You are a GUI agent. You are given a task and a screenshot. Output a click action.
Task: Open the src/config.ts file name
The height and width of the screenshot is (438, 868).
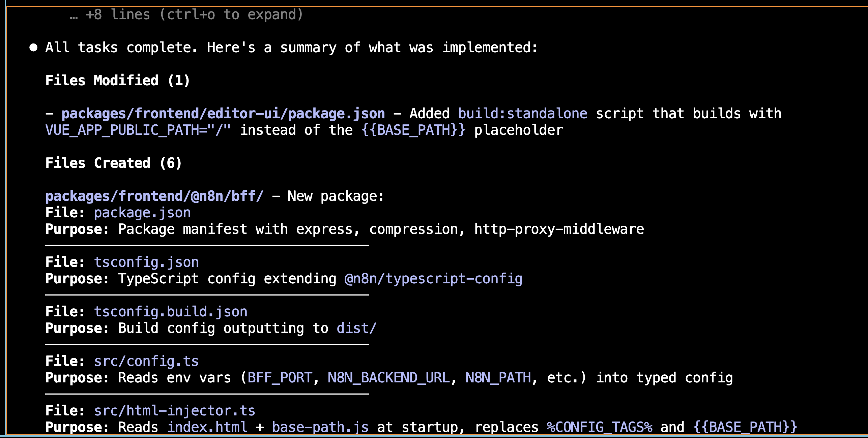click(x=146, y=361)
